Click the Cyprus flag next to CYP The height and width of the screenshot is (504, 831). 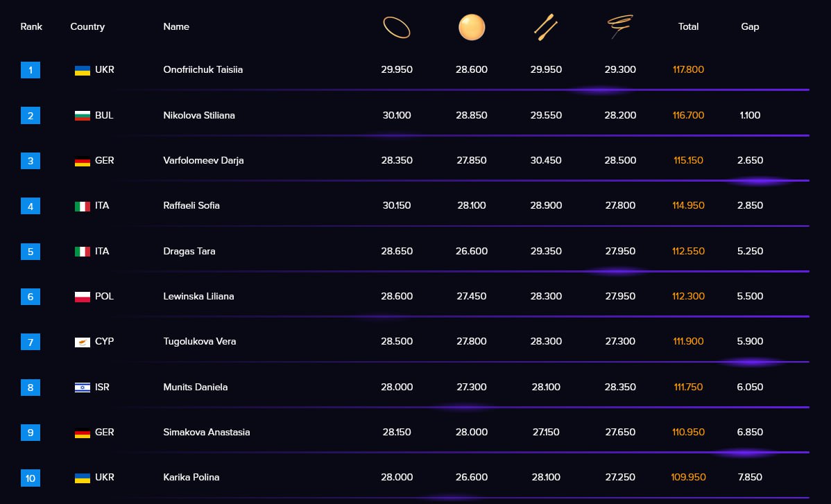click(82, 342)
